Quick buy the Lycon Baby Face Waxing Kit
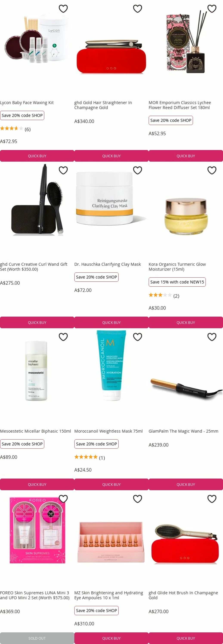Viewport: 223px width, 644px height. [37, 156]
